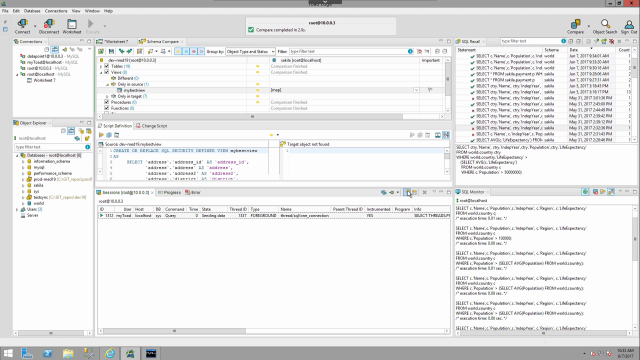Toggle the Compare completed notification checkbox
Image resolution: width=640 pixels, height=360 pixels.
(x=251, y=30)
